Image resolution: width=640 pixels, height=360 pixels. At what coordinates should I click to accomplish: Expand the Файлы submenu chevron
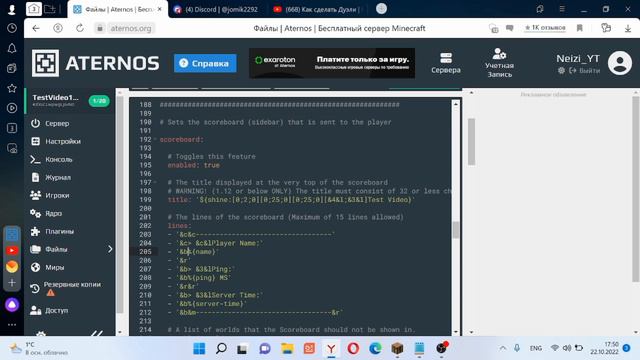(110, 249)
